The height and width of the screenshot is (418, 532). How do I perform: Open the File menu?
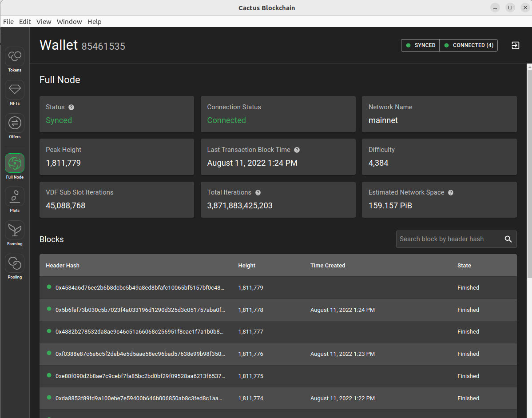pyautogui.click(x=8, y=22)
